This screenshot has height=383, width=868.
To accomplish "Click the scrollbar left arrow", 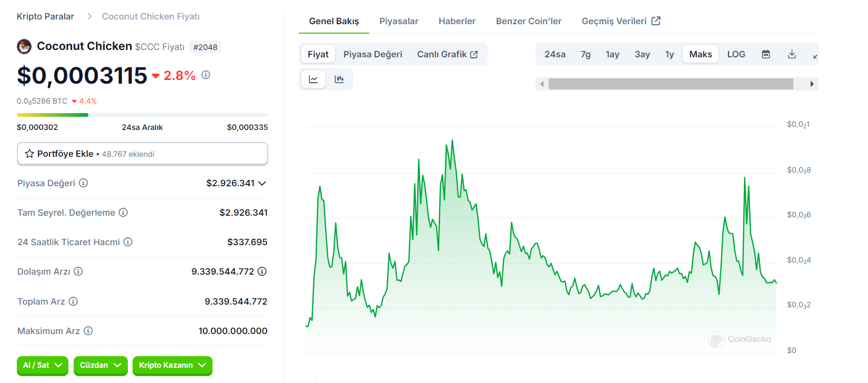I will (x=542, y=84).
